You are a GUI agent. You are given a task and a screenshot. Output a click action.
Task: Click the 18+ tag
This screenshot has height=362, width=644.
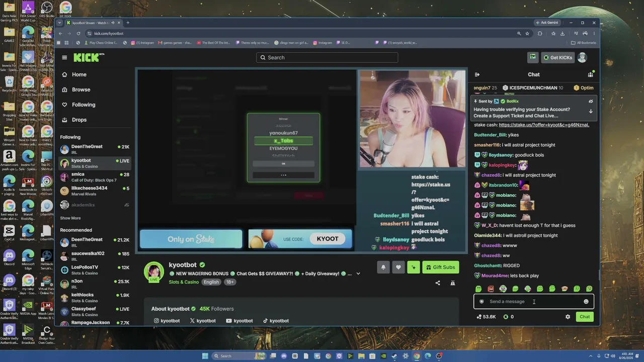tap(230, 282)
